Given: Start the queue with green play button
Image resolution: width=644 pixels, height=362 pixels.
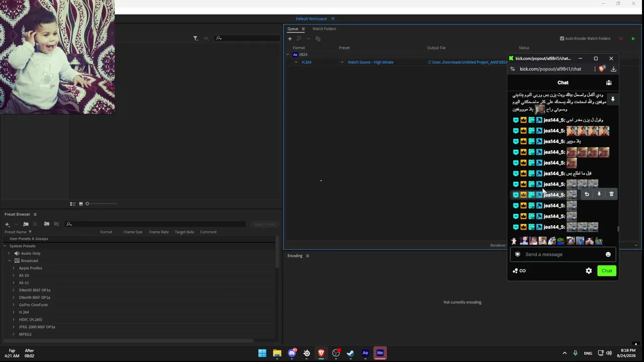Looking at the screenshot, I should [633, 39].
